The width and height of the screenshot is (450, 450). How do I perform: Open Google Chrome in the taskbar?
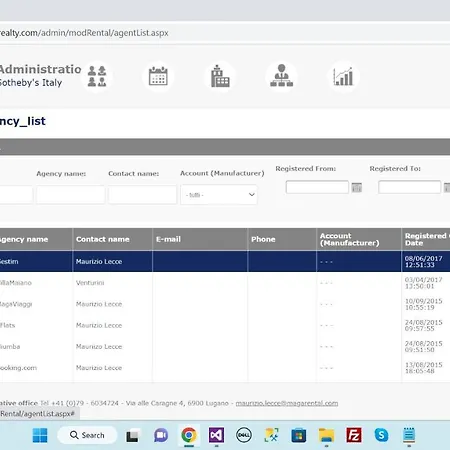pos(189,435)
